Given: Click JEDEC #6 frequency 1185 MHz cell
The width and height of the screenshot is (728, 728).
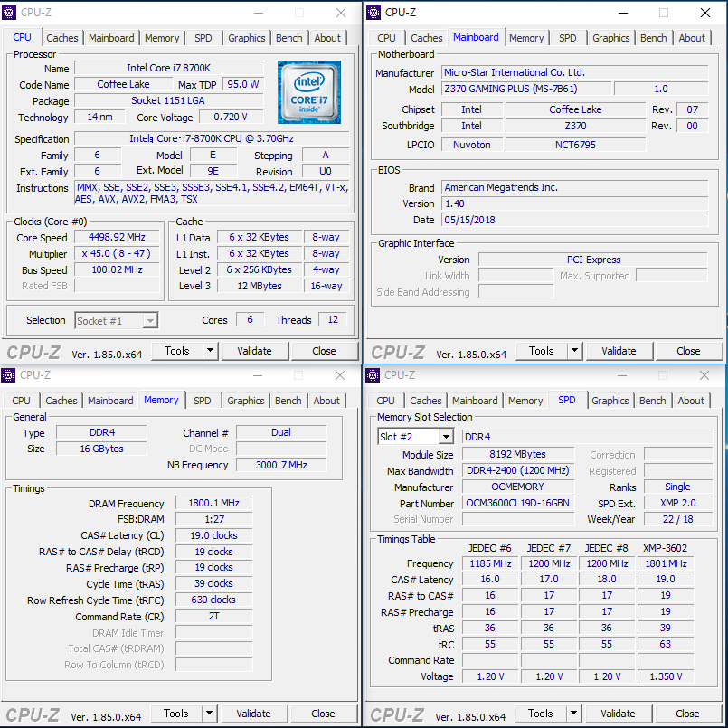Looking at the screenshot, I should tap(490, 563).
